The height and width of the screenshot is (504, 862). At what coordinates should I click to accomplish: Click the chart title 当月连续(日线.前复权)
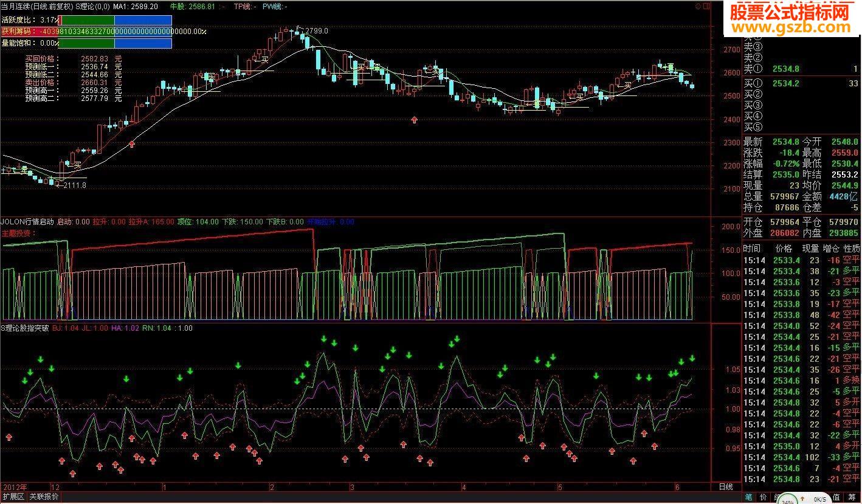click(x=37, y=6)
